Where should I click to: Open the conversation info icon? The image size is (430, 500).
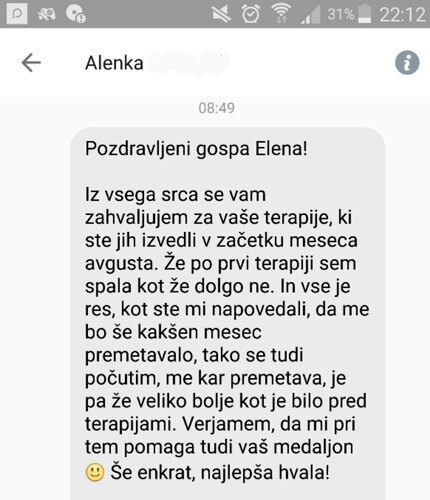[407, 63]
